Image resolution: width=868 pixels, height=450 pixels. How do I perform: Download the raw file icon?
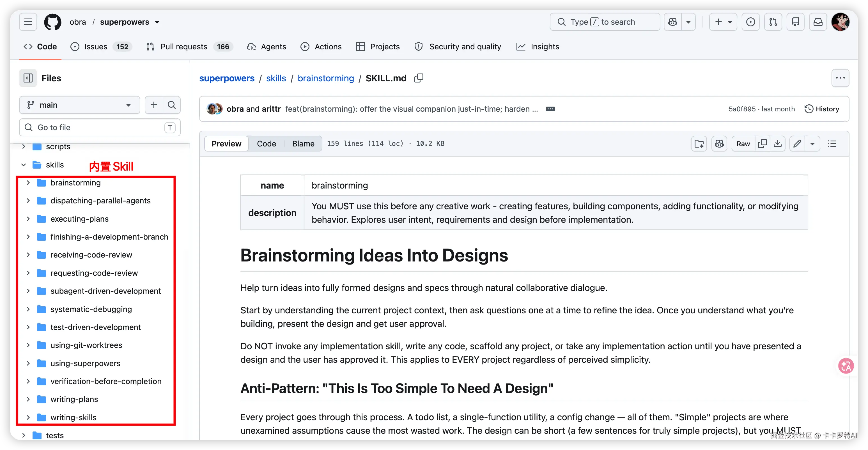tap(778, 144)
